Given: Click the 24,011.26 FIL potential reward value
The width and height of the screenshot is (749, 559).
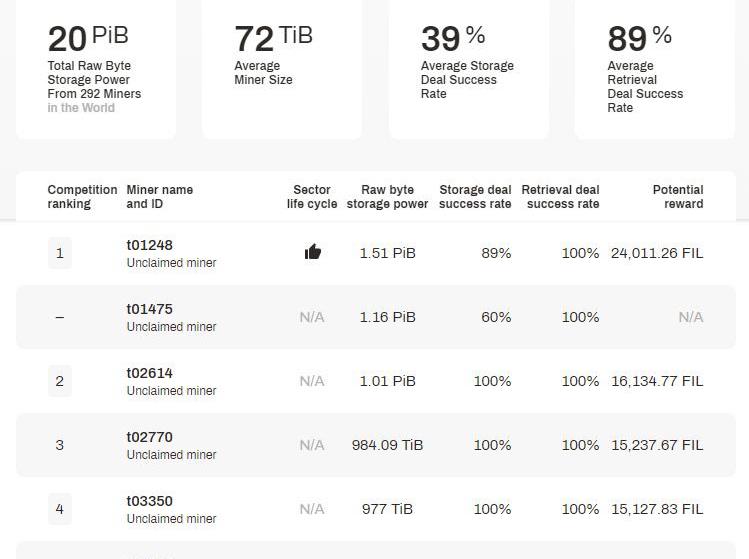Looking at the screenshot, I should point(657,253).
